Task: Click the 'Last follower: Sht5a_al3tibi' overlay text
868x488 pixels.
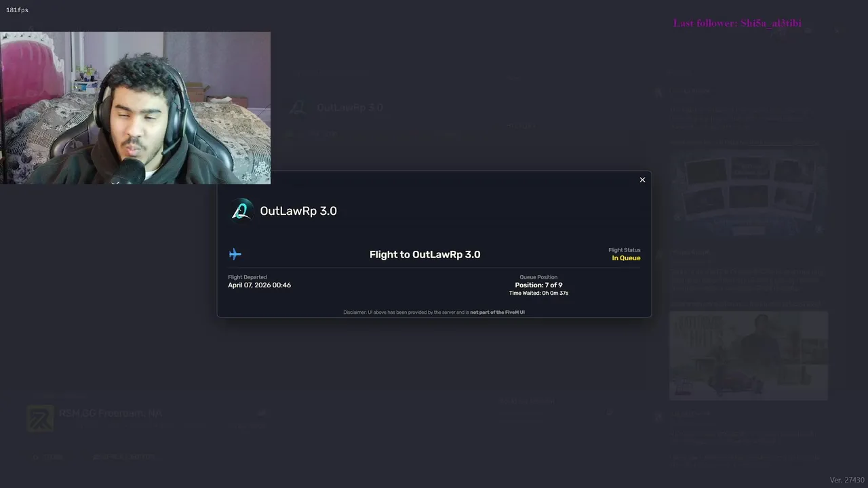Action: pyautogui.click(x=737, y=23)
